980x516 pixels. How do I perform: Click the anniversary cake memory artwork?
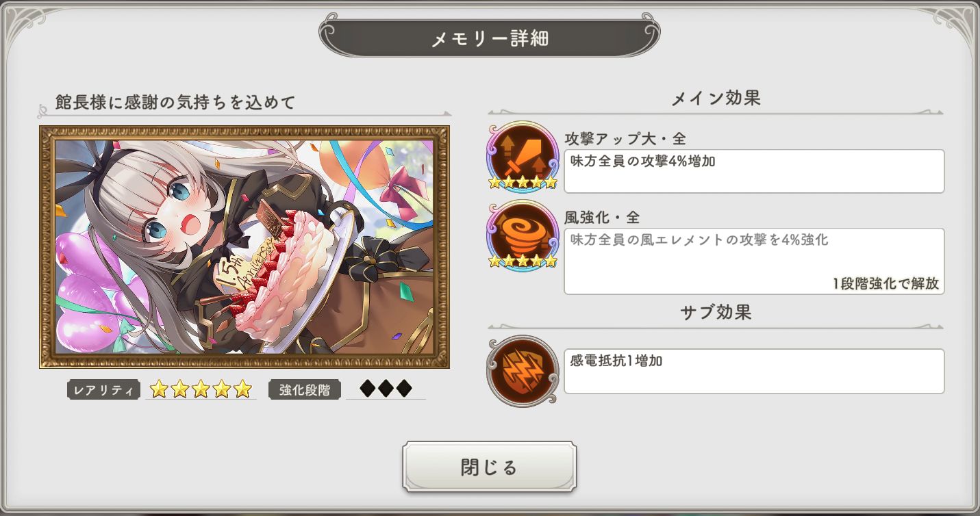[244, 247]
